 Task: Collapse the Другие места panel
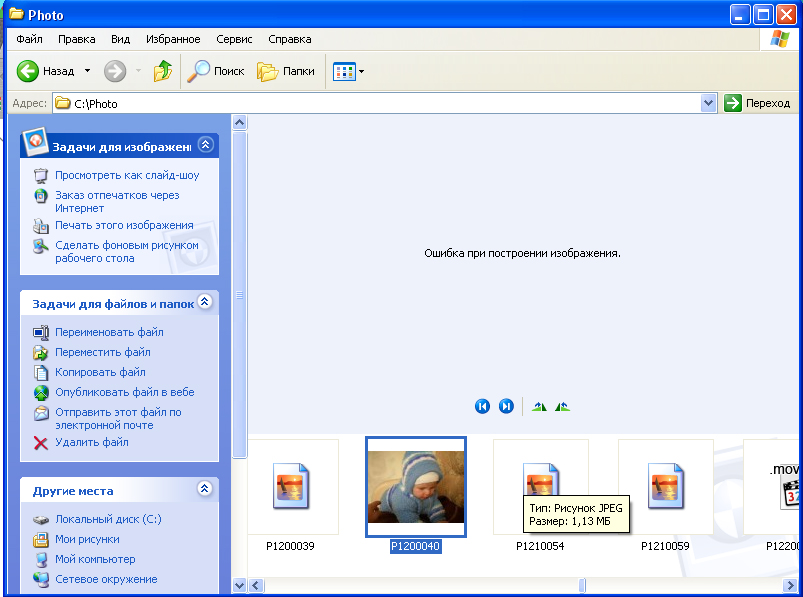pyautogui.click(x=205, y=489)
